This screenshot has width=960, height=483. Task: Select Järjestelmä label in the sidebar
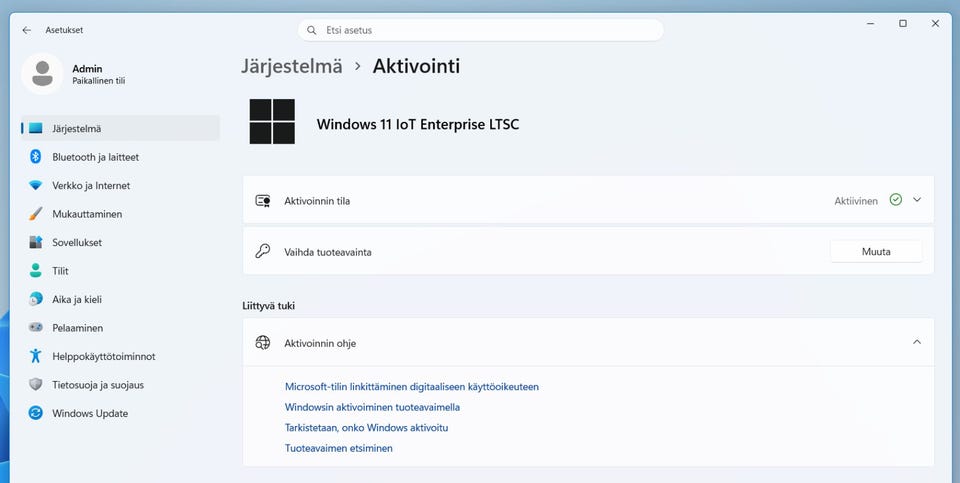click(x=77, y=129)
